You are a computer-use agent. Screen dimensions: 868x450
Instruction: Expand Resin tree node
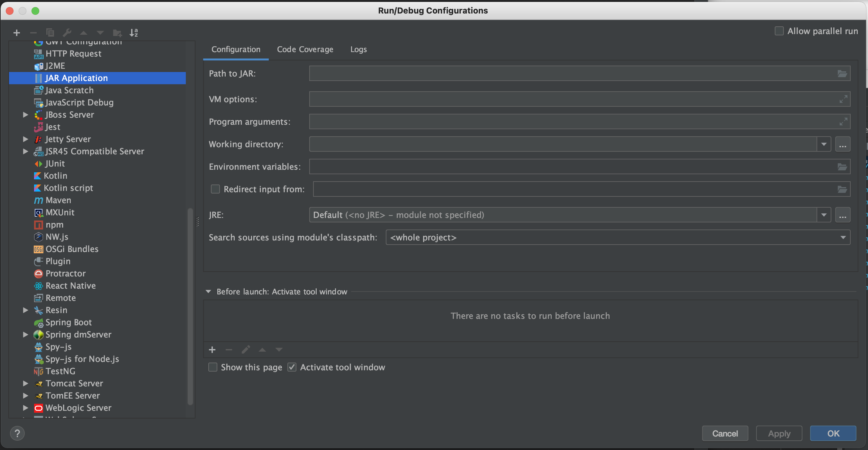25,310
